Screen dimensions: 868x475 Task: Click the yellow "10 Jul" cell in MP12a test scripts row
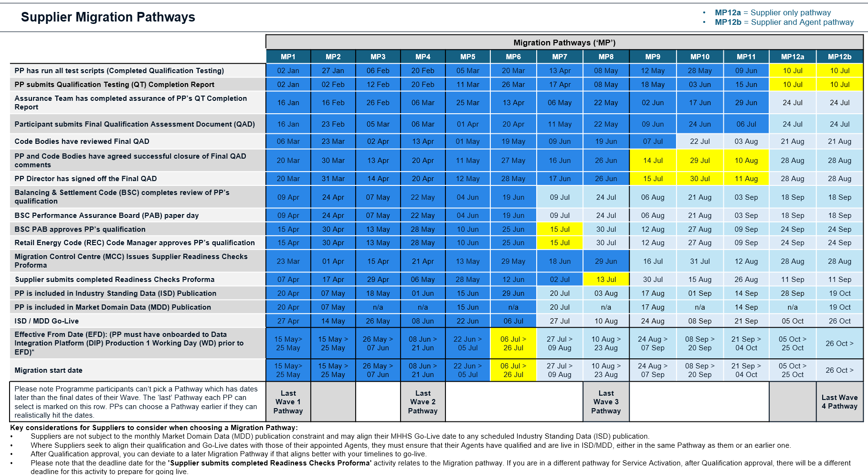[x=793, y=71]
